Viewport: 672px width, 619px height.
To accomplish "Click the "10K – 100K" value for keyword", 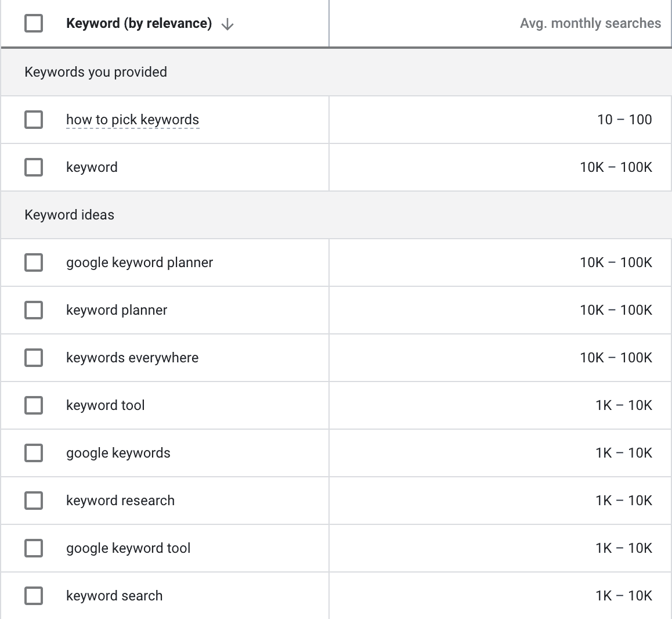I will (616, 167).
